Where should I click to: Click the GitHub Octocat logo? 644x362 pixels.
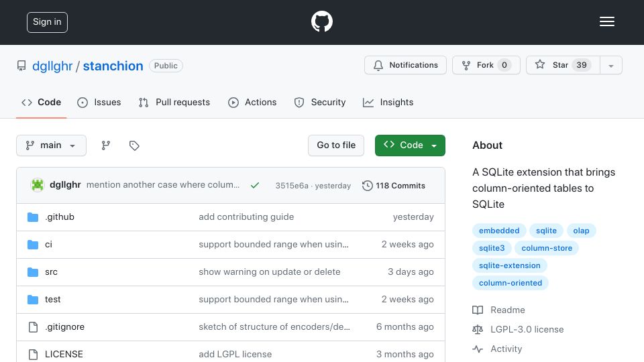(x=321, y=21)
